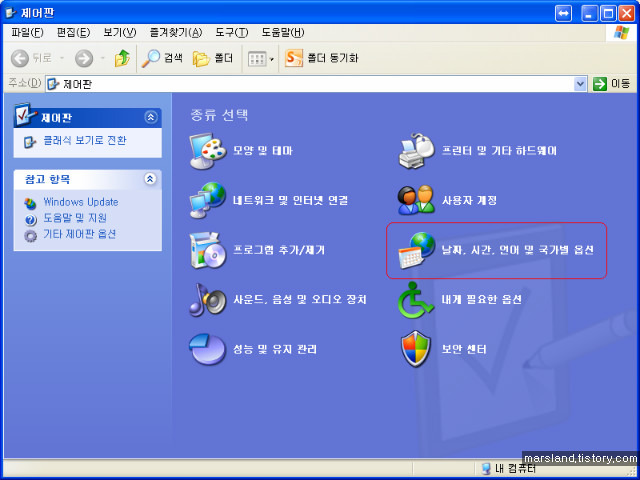Click the 클래식 보기로 전환 link
Viewport: 640px width, 480px height.
pos(85,141)
